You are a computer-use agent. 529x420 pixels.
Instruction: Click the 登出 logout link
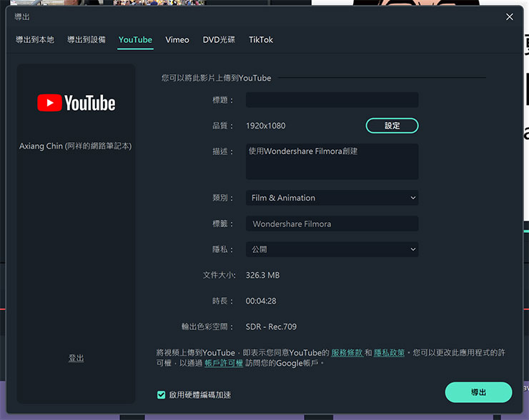click(x=76, y=358)
